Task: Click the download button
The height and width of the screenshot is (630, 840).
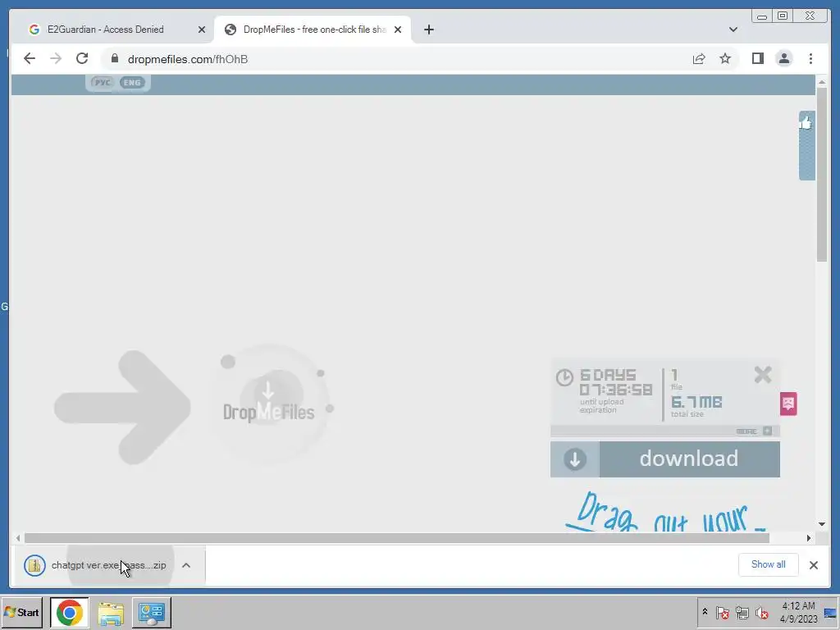Action: [x=664, y=459]
